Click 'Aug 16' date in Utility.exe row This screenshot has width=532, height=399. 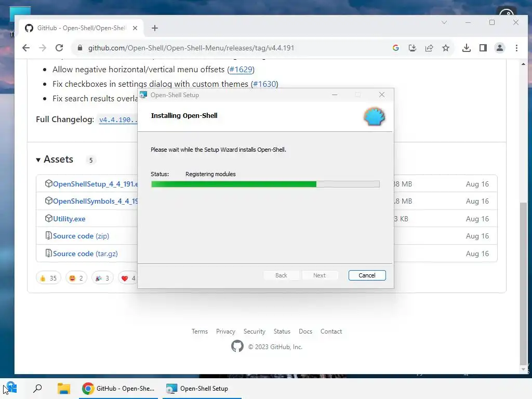[477, 219]
